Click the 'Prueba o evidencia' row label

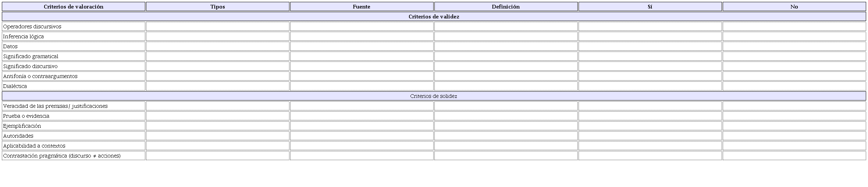pyautogui.click(x=26, y=116)
